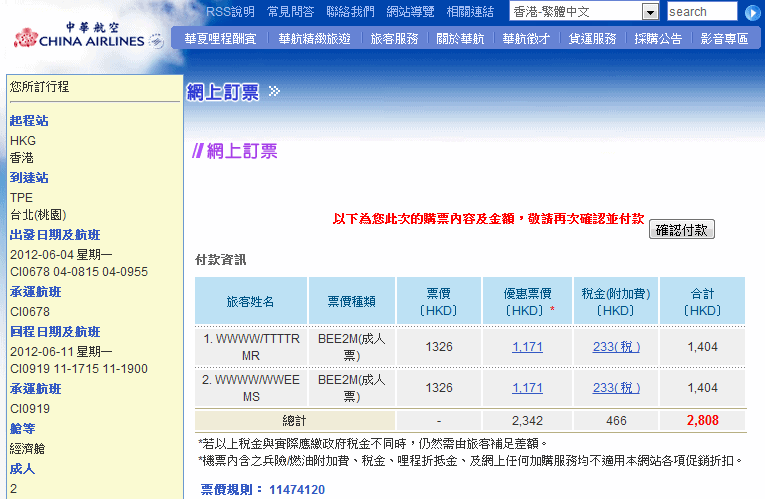Open 相關連結 related links
This screenshot has width=765, height=499.
click(x=470, y=12)
